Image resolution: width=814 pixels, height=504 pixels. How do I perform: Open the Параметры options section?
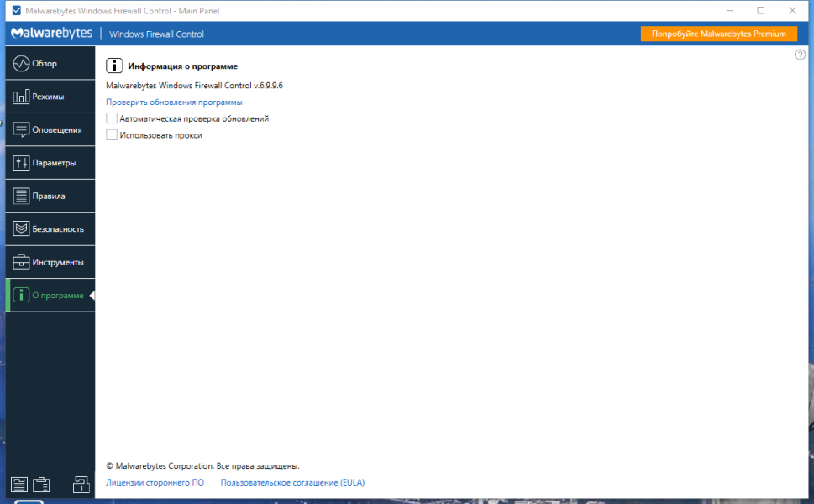coord(50,163)
